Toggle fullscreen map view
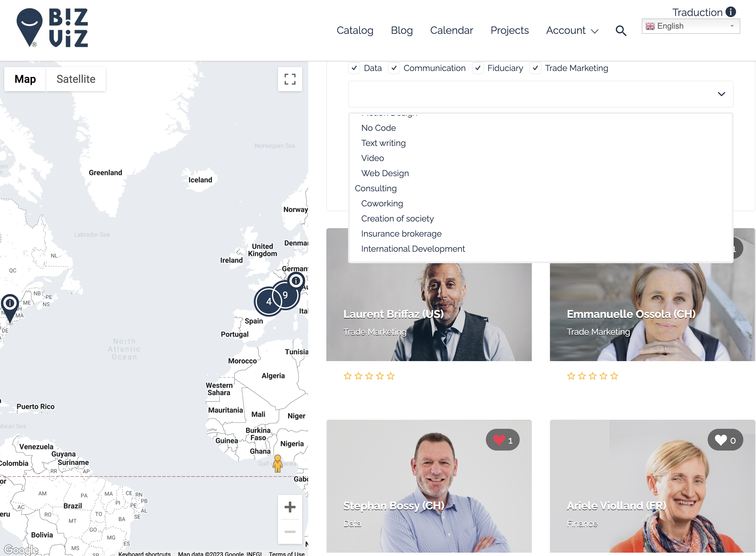The width and height of the screenshot is (756, 556). pyautogui.click(x=290, y=79)
